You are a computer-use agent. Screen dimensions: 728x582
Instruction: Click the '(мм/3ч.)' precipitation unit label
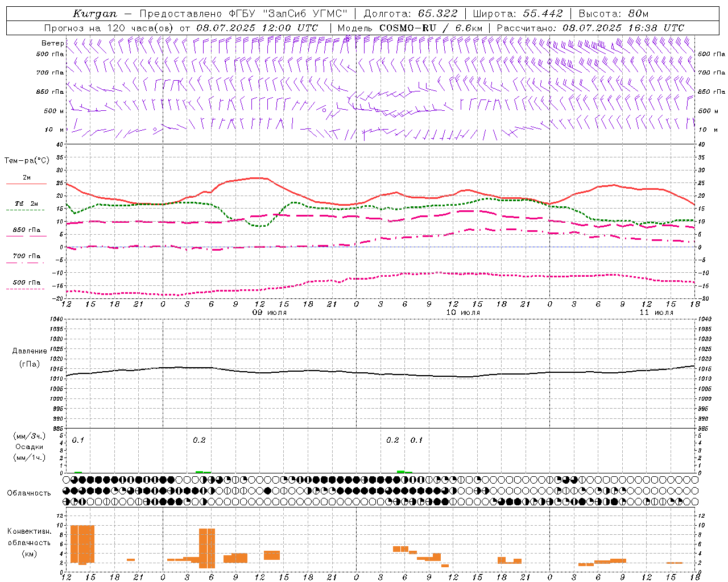[x=30, y=436]
